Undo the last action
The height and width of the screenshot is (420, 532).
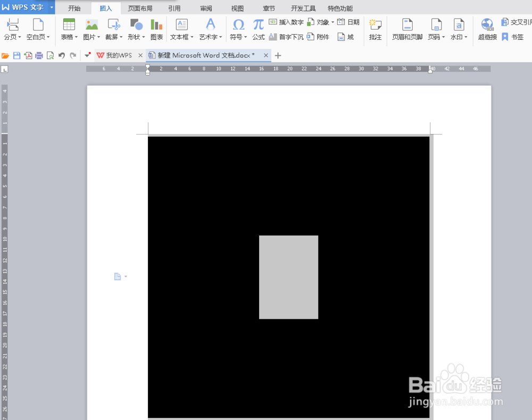coord(61,56)
